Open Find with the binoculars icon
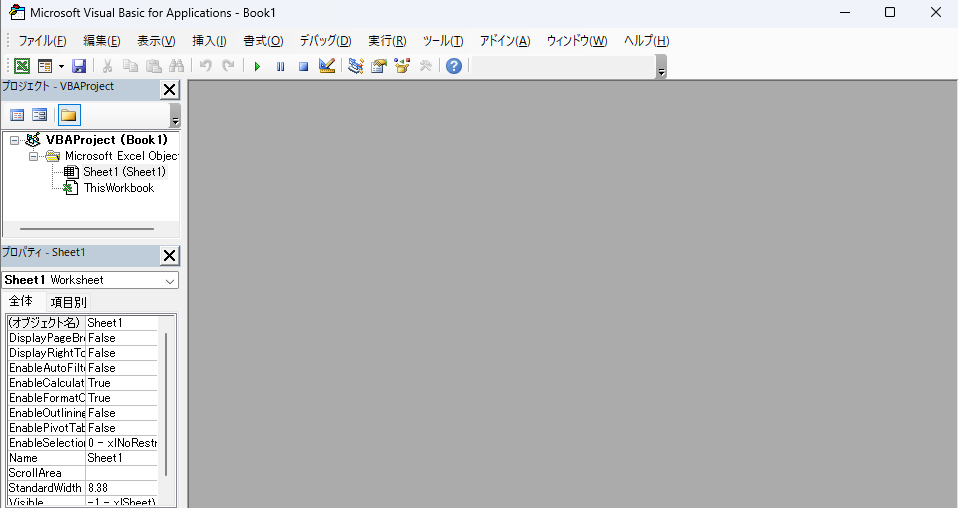This screenshot has height=508, width=958. (x=177, y=65)
